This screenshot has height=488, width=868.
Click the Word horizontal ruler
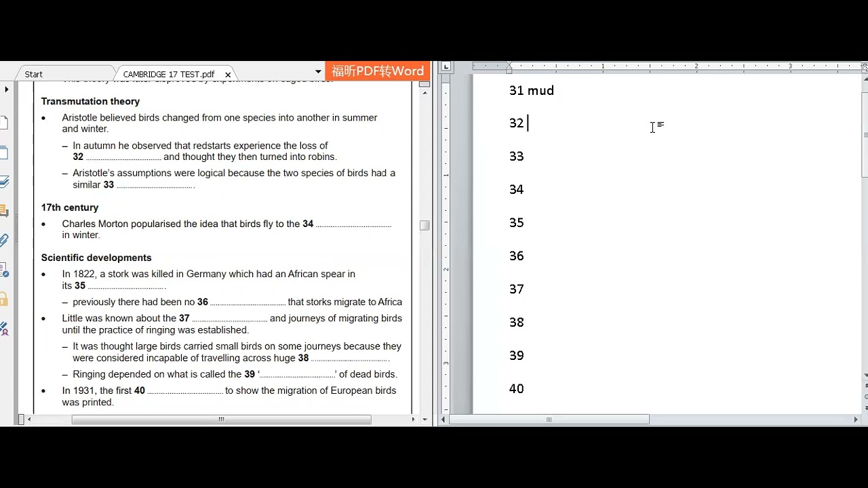click(x=667, y=66)
